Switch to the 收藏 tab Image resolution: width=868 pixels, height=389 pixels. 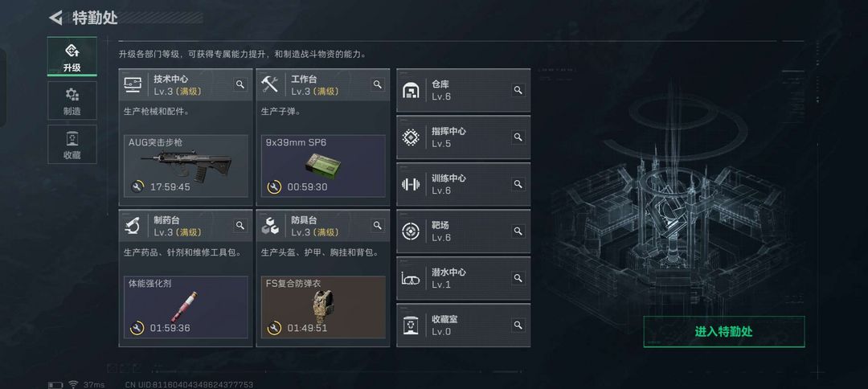pos(72,145)
